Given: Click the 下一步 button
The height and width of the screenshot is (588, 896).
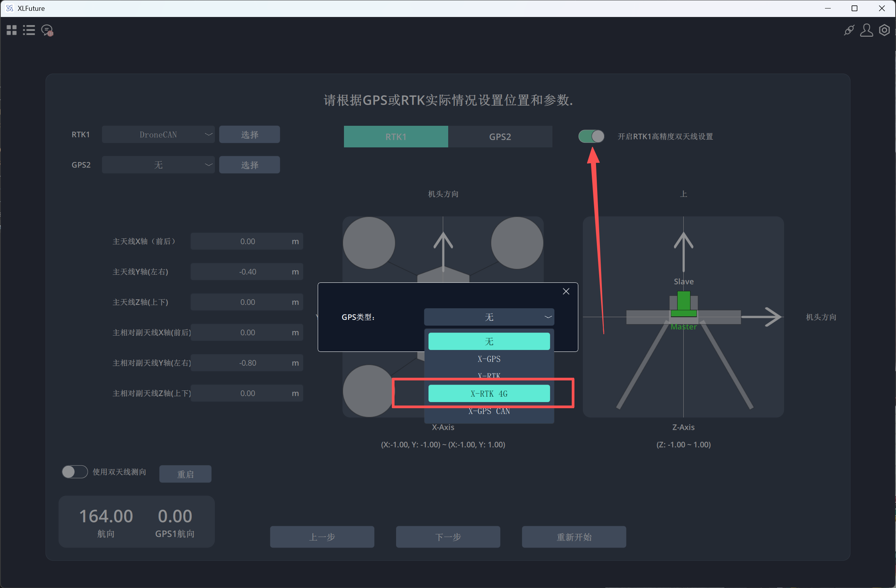Looking at the screenshot, I should tap(448, 537).
